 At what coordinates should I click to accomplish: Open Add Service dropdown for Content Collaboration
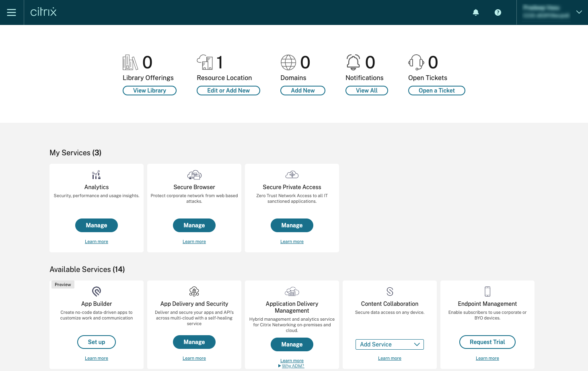pos(390,344)
